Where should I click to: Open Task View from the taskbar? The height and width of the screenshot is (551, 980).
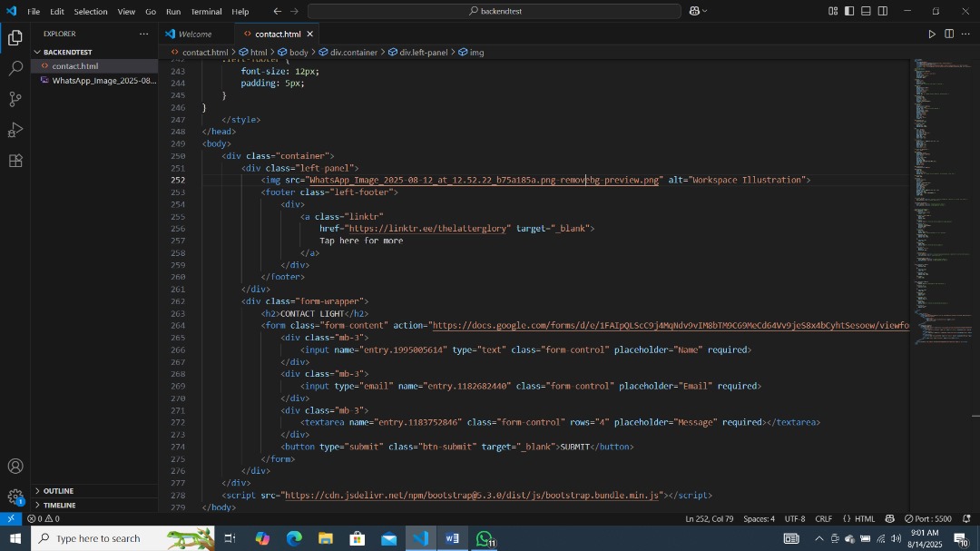[230, 538]
